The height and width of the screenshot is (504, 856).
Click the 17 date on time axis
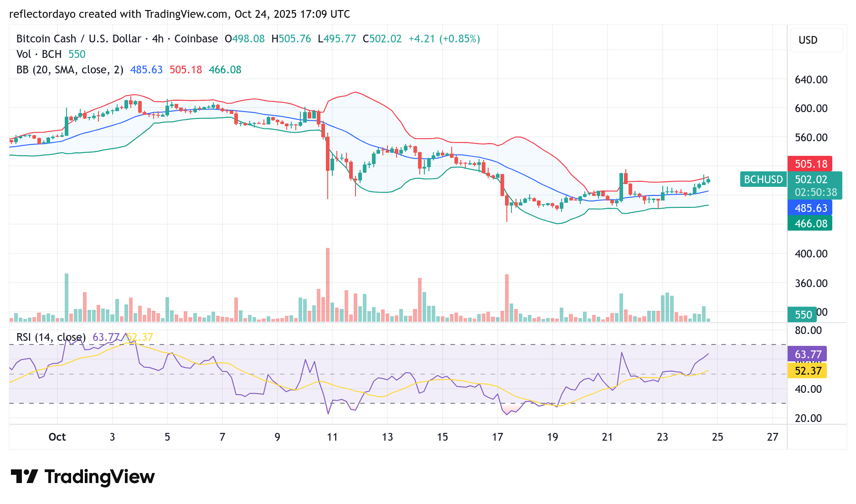497,437
